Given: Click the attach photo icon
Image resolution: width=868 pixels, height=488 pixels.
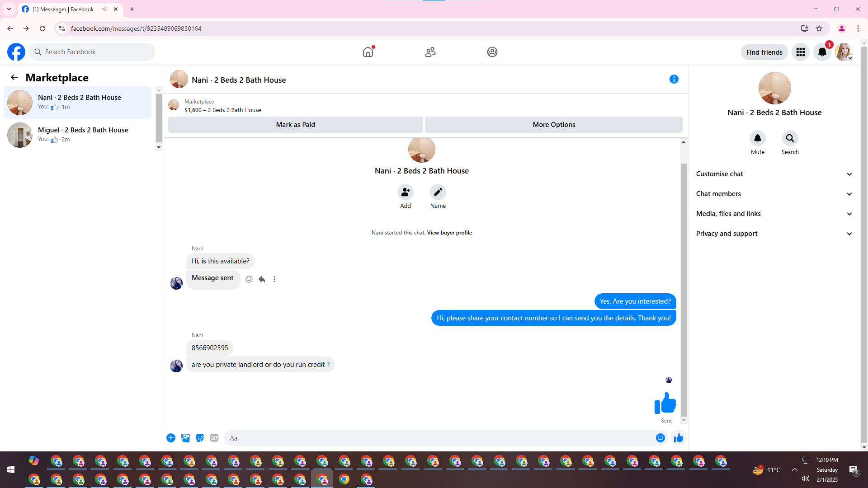Looking at the screenshot, I should click(x=185, y=438).
